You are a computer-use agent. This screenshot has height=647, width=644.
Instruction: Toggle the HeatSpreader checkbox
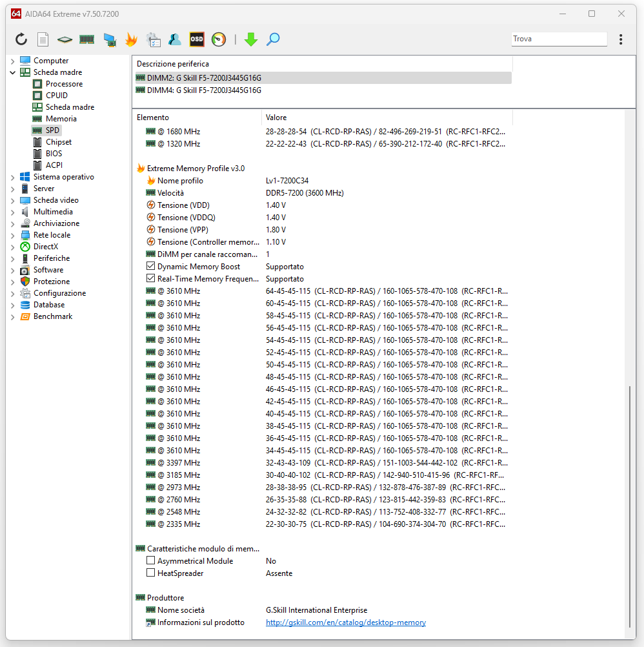click(x=151, y=573)
